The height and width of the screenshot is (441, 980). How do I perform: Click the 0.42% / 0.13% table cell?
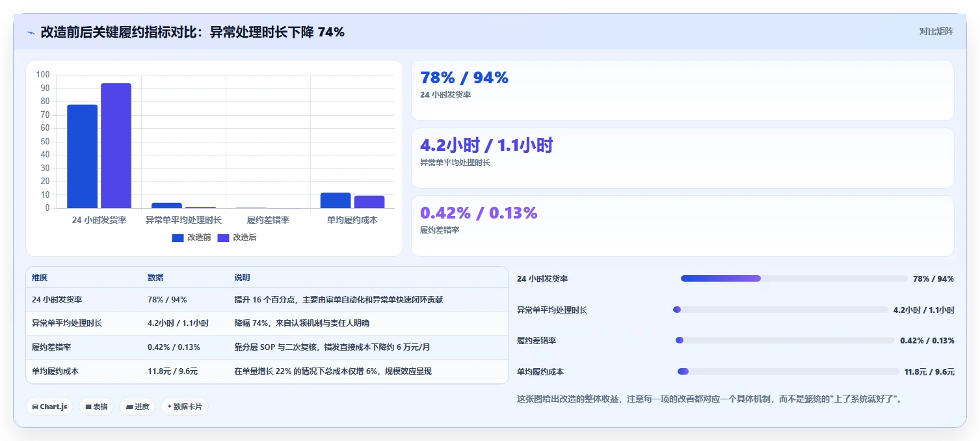point(185,347)
